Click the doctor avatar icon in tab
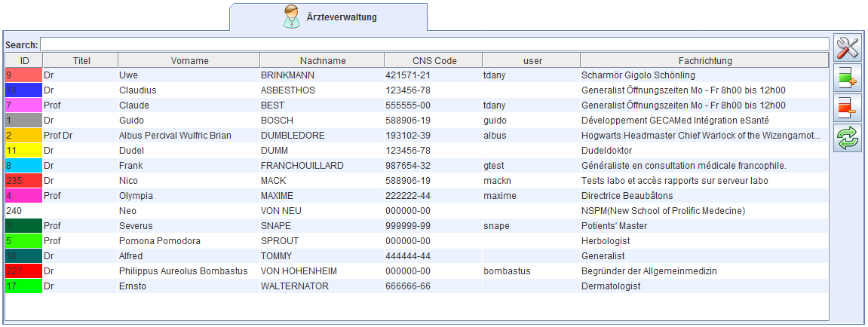The height and width of the screenshot is (327, 868). pos(292,17)
